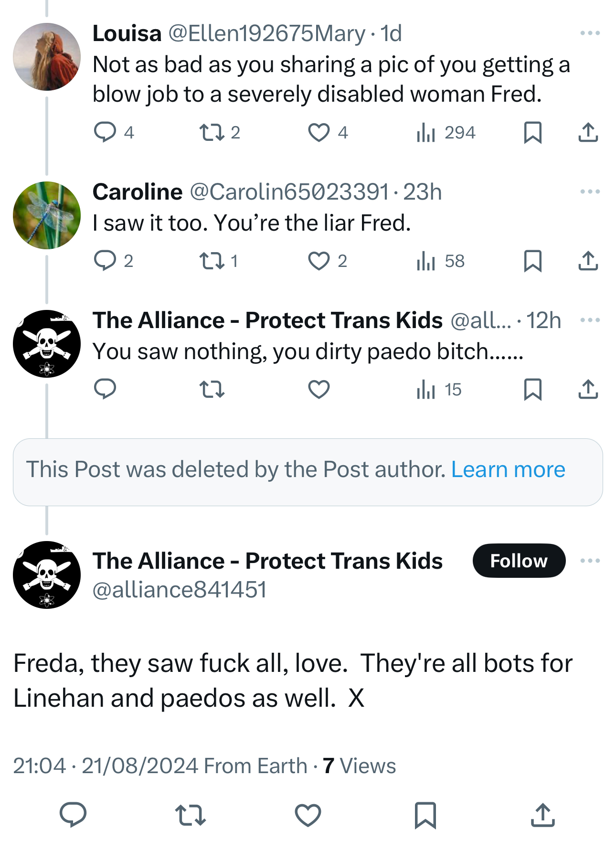Open Caroline's dragonfly avatar
This screenshot has width=616, height=861.
[47, 215]
